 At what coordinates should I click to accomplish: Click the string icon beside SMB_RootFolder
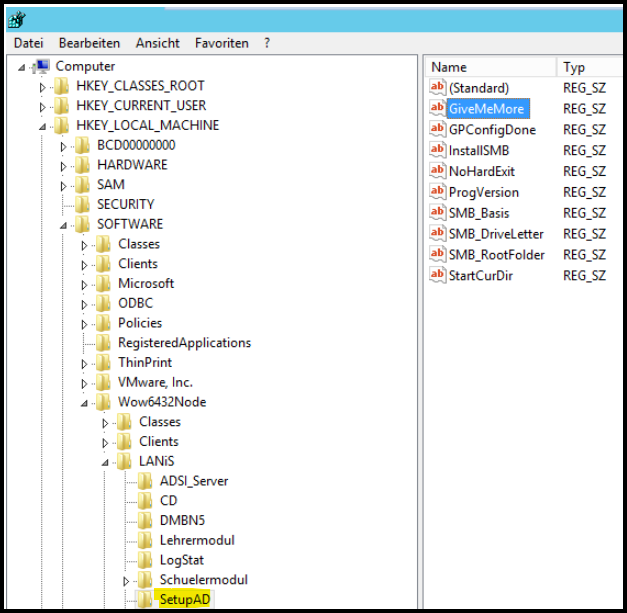click(437, 255)
